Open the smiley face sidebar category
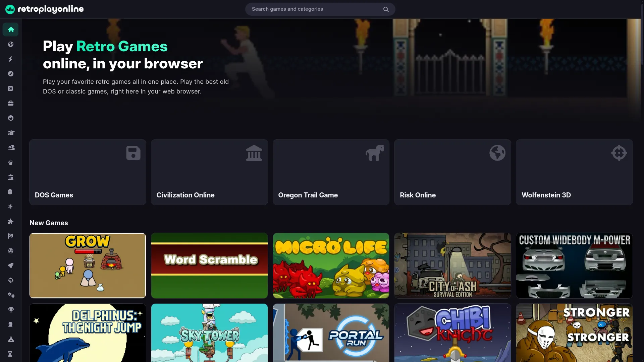 [11, 118]
